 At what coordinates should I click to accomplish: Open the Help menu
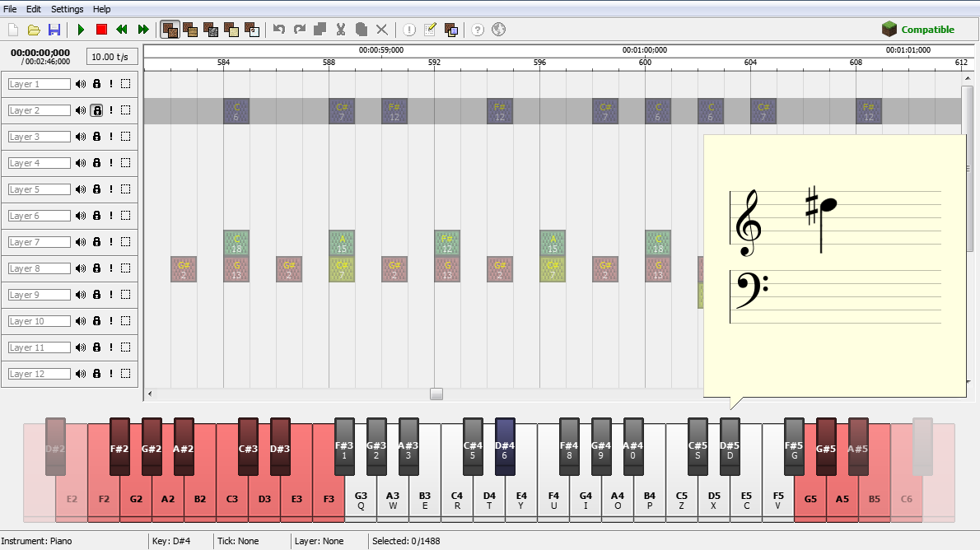pos(102,9)
